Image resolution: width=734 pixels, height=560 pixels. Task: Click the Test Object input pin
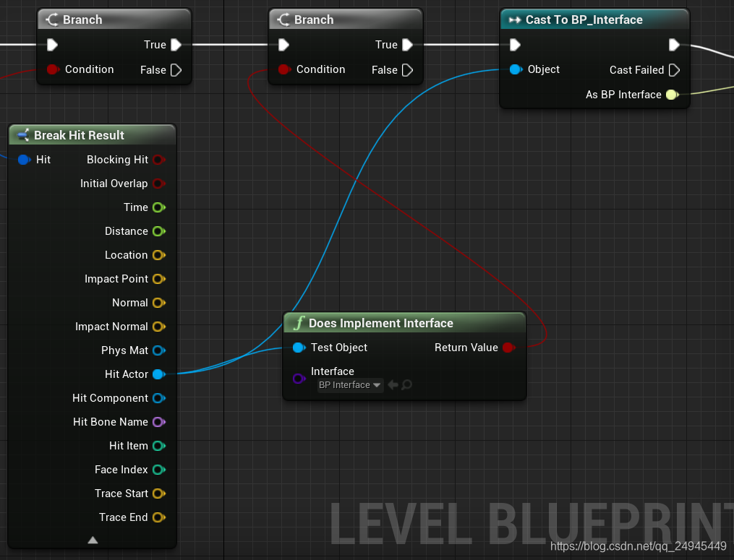pyautogui.click(x=299, y=348)
